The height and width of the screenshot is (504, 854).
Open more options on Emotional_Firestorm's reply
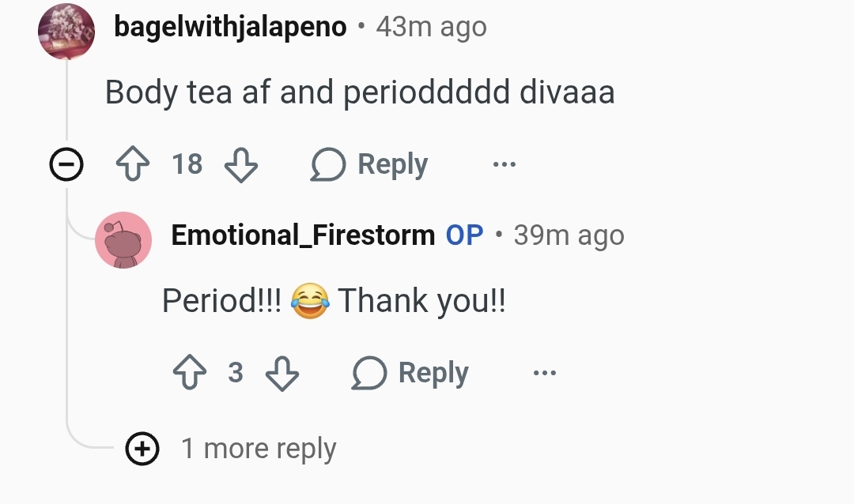[545, 373]
